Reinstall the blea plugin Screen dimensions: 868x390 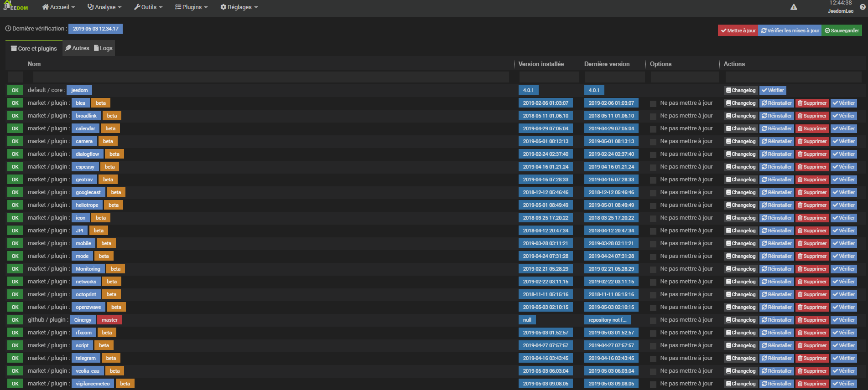click(x=777, y=103)
